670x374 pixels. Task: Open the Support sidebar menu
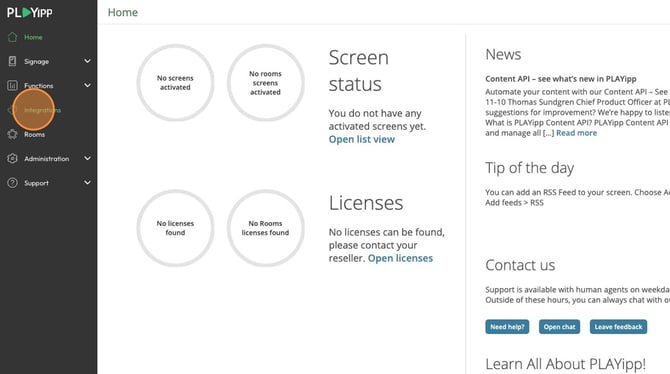pos(36,183)
